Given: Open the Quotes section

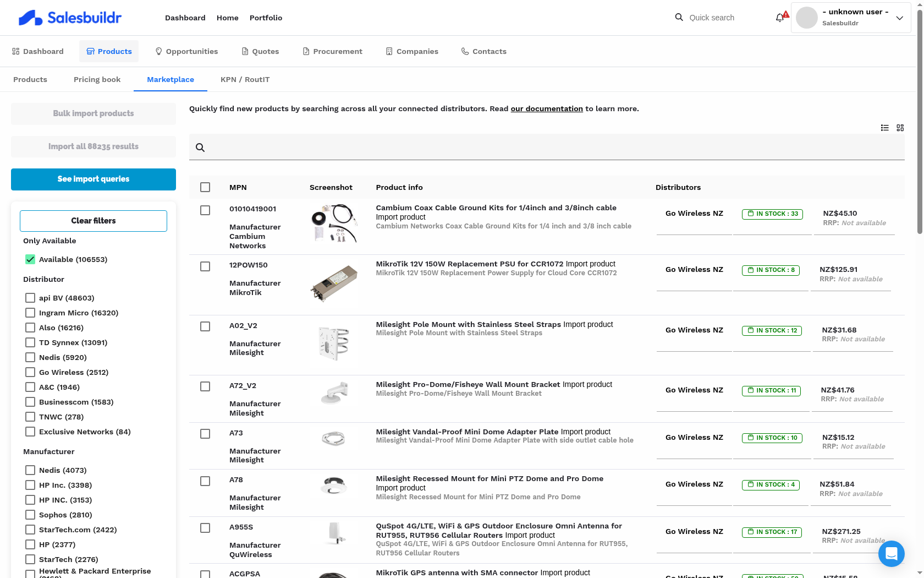Looking at the screenshot, I should click(261, 51).
